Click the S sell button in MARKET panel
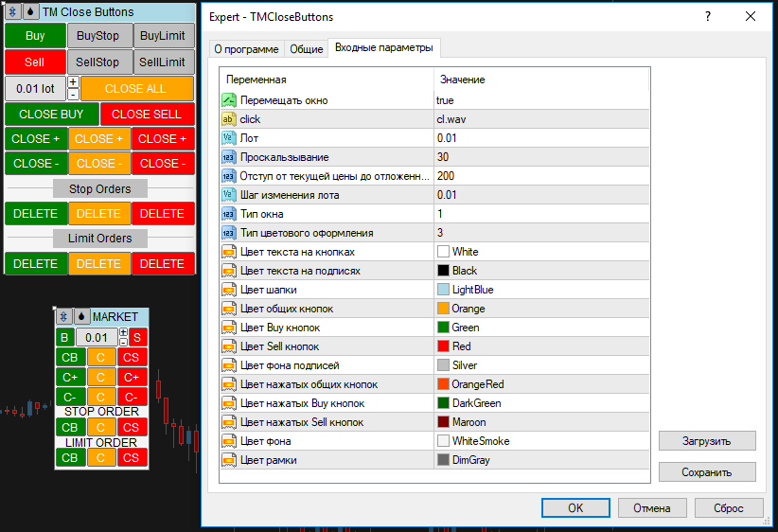The image size is (778, 532). coord(137,337)
